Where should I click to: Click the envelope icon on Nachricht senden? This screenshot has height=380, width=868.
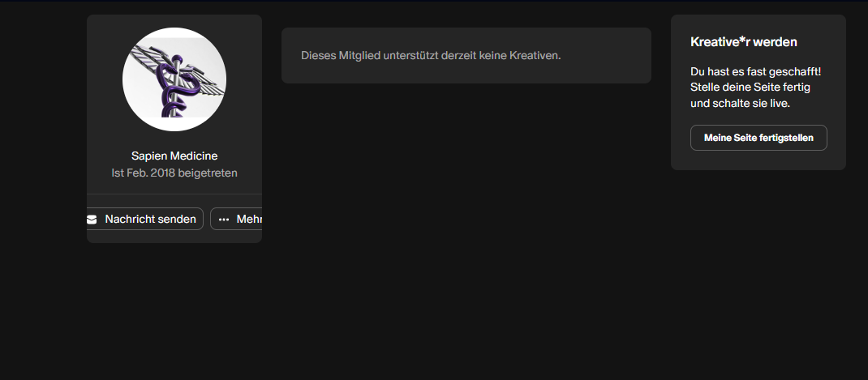[x=92, y=220]
